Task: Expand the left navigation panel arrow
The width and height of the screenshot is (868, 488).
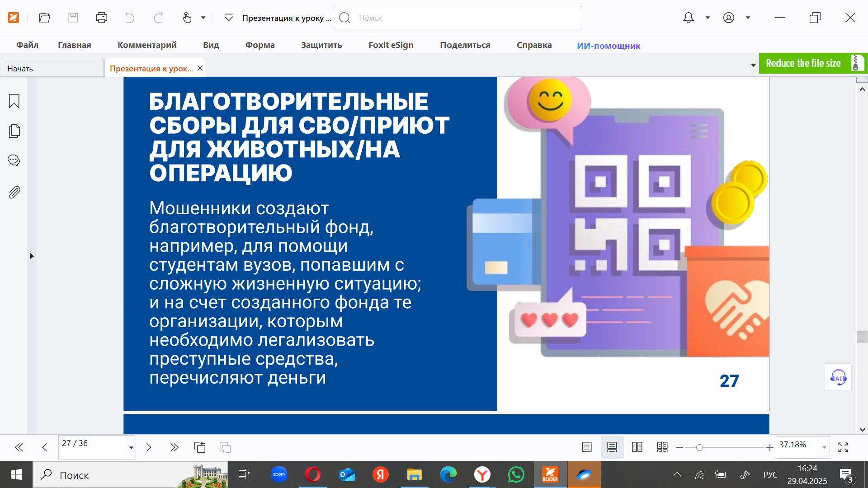Action: (32, 256)
